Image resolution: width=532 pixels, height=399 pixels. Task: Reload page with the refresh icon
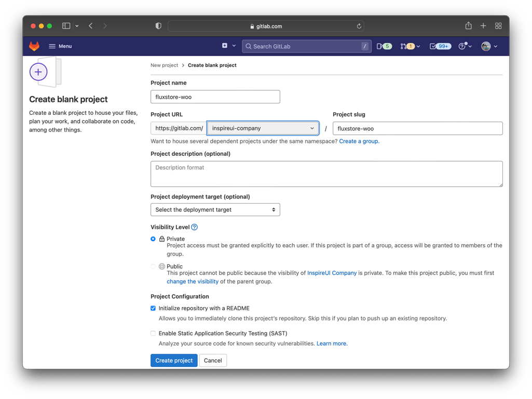pyautogui.click(x=359, y=26)
